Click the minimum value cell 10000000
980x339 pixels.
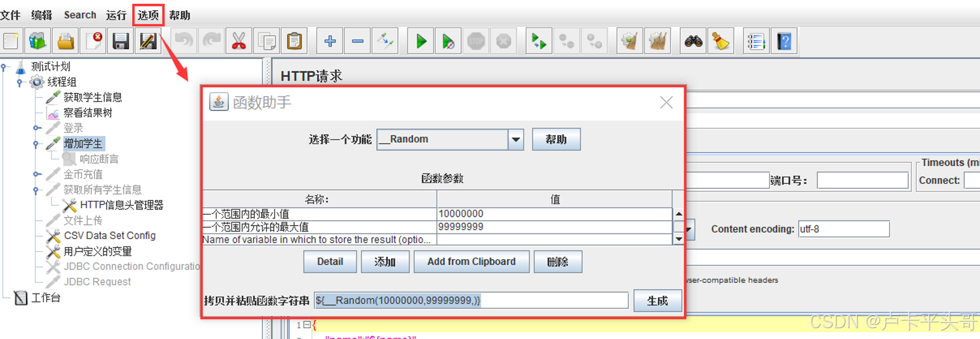click(554, 214)
